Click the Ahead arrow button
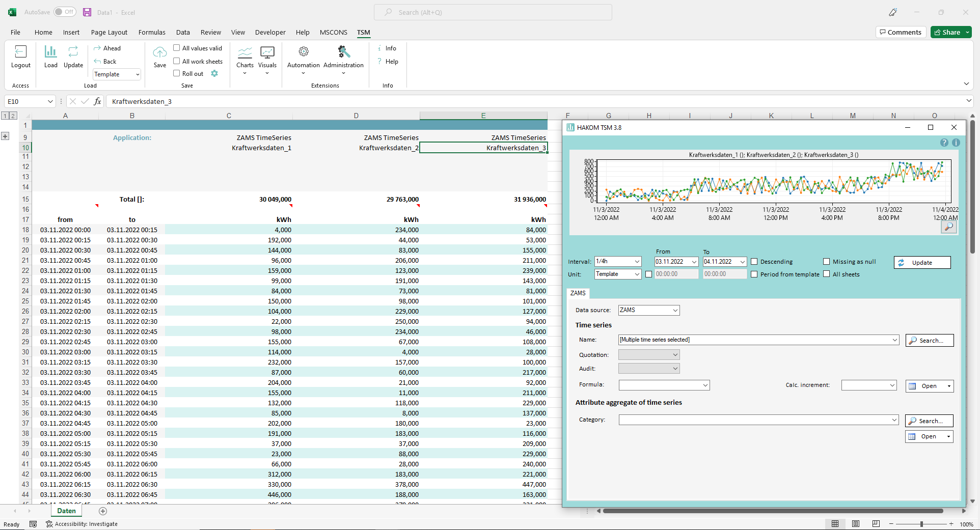Viewport: 980px width, 530px height. pos(107,48)
